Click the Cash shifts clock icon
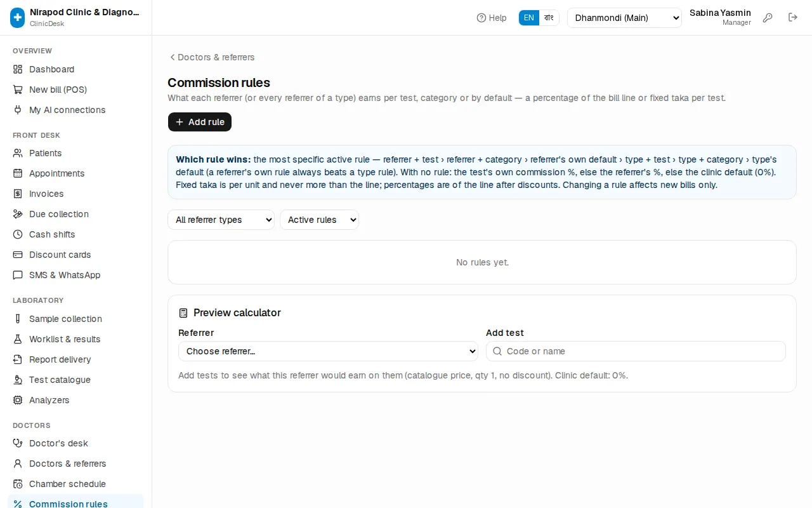The width and height of the screenshot is (812, 508). pos(18,234)
